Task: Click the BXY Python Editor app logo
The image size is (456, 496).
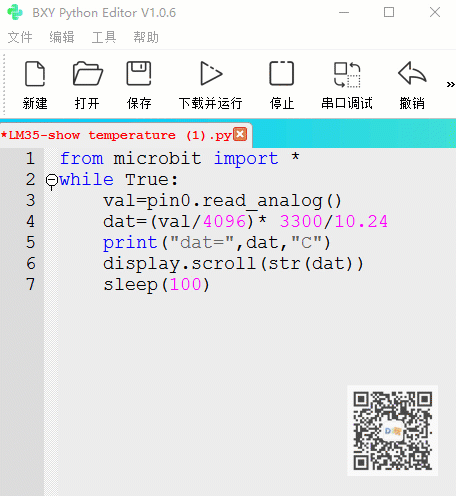Action: 15,12
